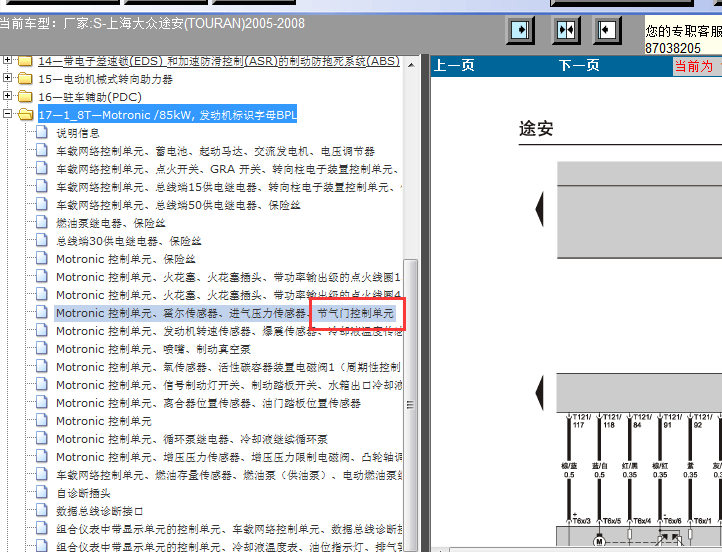Collapse folder 17 Motronic 85kW BPL
This screenshot has width=722, height=552.
point(7,114)
